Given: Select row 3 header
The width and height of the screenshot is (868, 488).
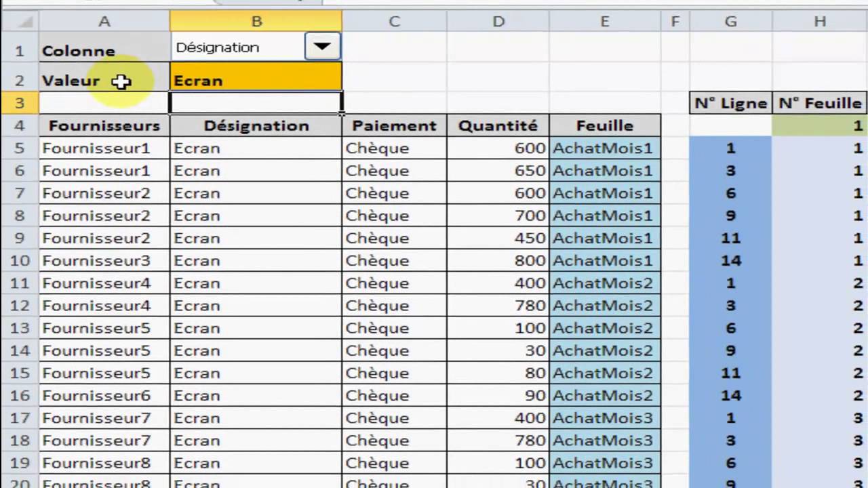Looking at the screenshot, I should tap(20, 103).
